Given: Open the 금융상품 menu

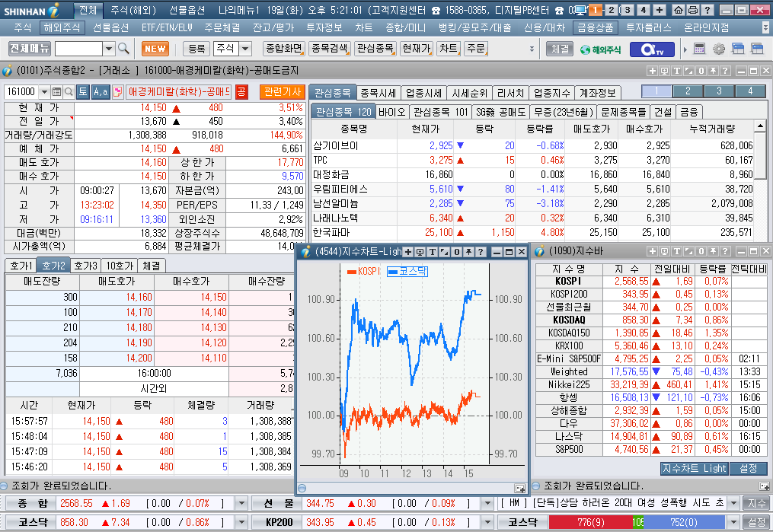Looking at the screenshot, I should tap(596, 27).
